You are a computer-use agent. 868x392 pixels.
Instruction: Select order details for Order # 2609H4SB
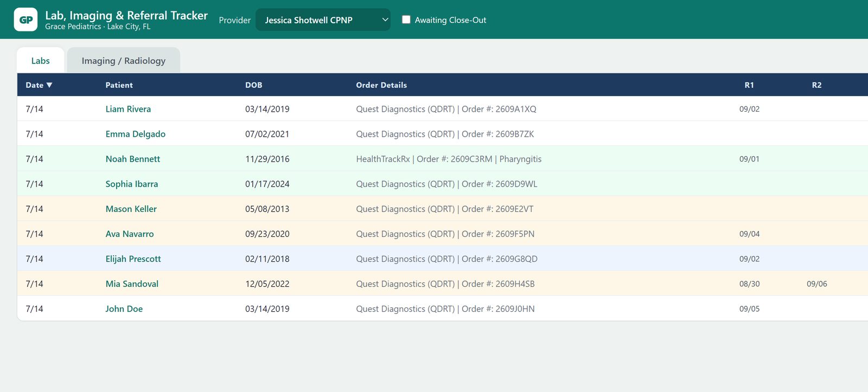click(445, 284)
